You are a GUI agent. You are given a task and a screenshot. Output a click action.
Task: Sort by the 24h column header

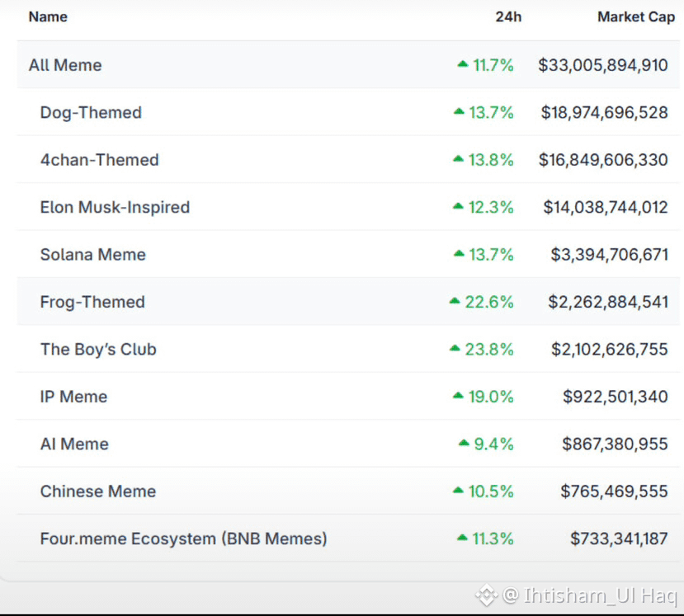(x=508, y=16)
